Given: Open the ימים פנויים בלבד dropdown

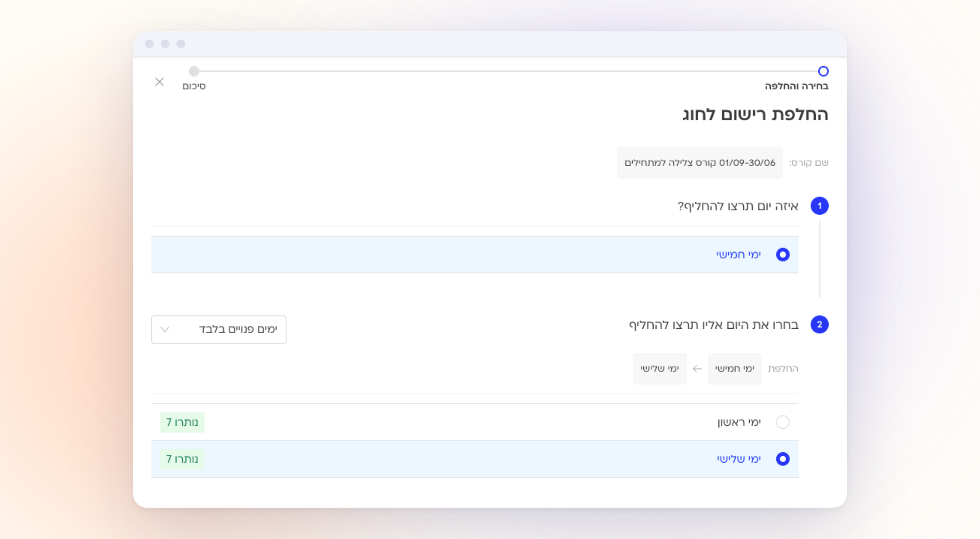Looking at the screenshot, I should [219, 329].
